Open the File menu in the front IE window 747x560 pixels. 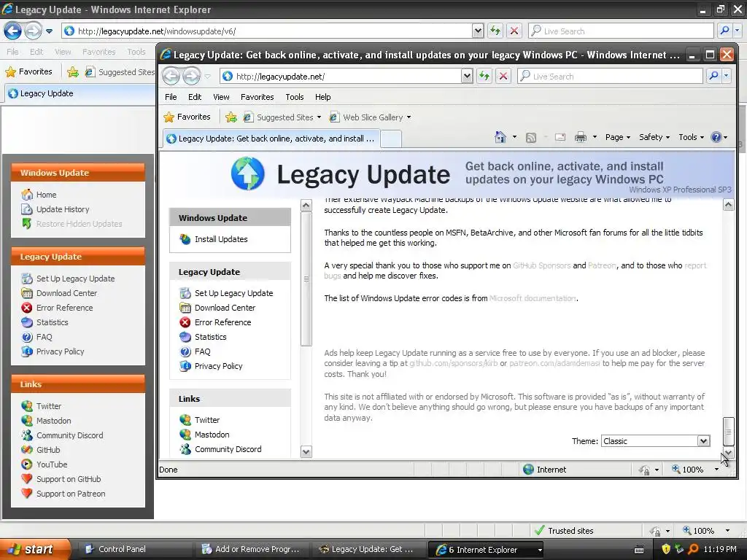[x=171, y=97]
